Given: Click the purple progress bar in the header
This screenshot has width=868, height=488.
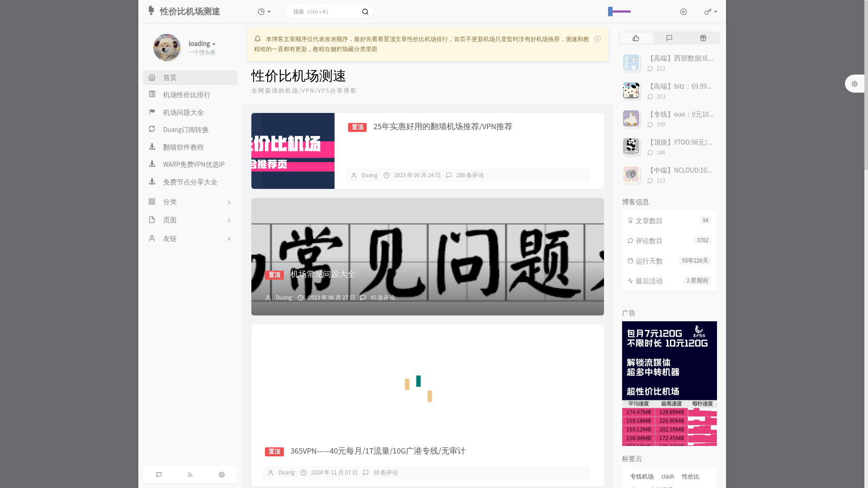Looking at the screenshot, I should pos(619,11).
